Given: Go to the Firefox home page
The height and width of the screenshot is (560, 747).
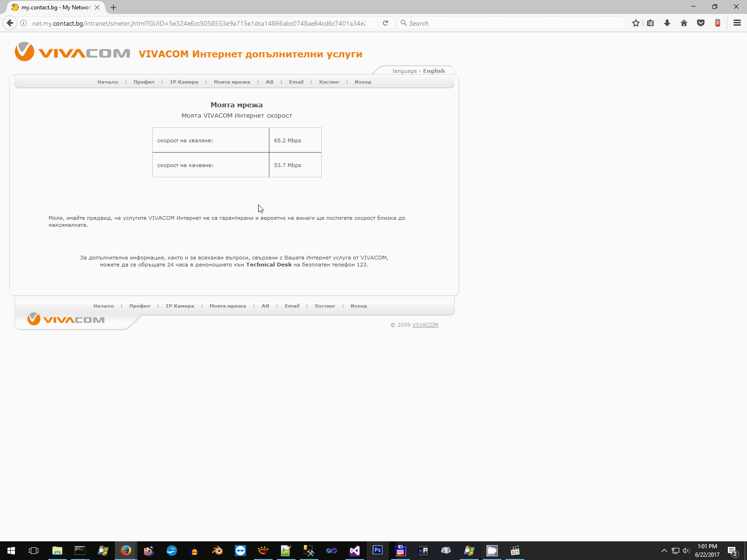Looking at the screenshot, I should pyautogui.click(x=684, y=23).
